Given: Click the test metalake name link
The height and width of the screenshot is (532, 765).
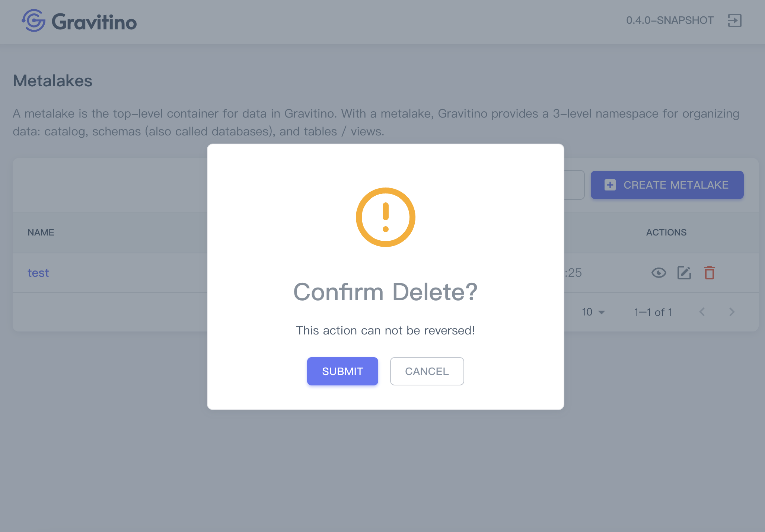Looking at the screenshot, I should pos(38,273).
